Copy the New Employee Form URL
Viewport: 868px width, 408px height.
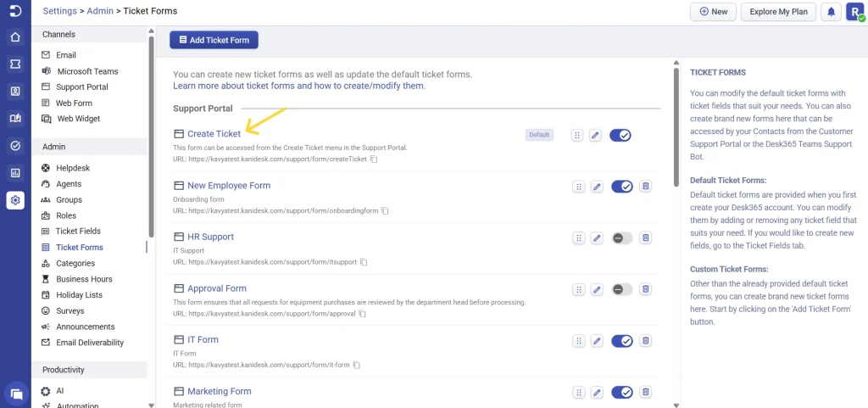coord(386,211)
